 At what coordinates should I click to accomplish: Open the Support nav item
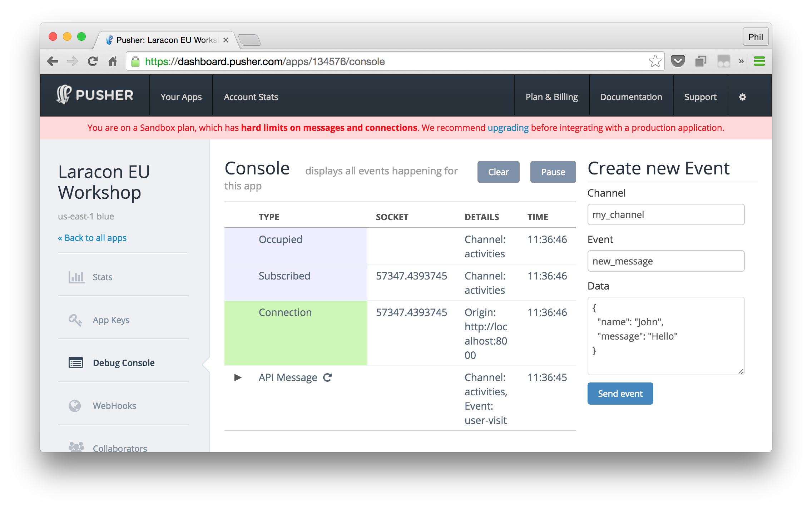pos(700,97)
